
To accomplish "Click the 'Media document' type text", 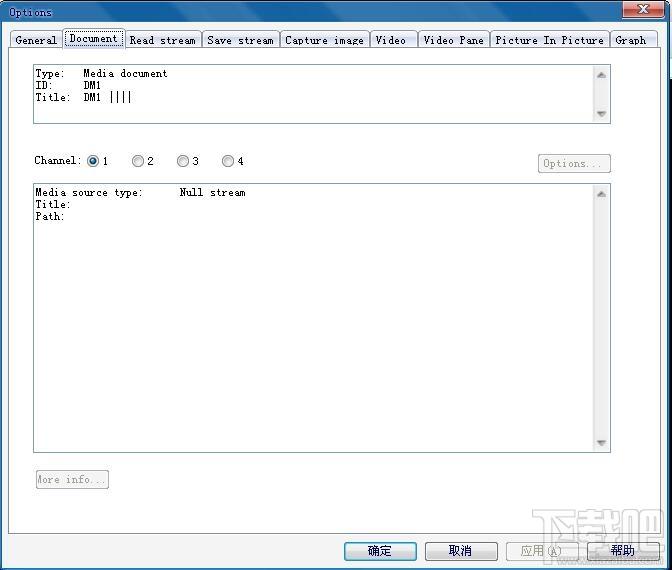I will pos(125,73).
